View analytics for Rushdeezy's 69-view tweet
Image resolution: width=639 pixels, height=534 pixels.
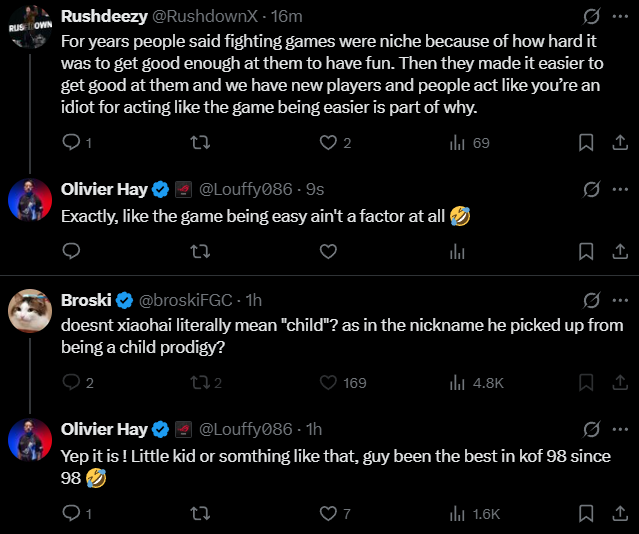[x=458, y=143]
